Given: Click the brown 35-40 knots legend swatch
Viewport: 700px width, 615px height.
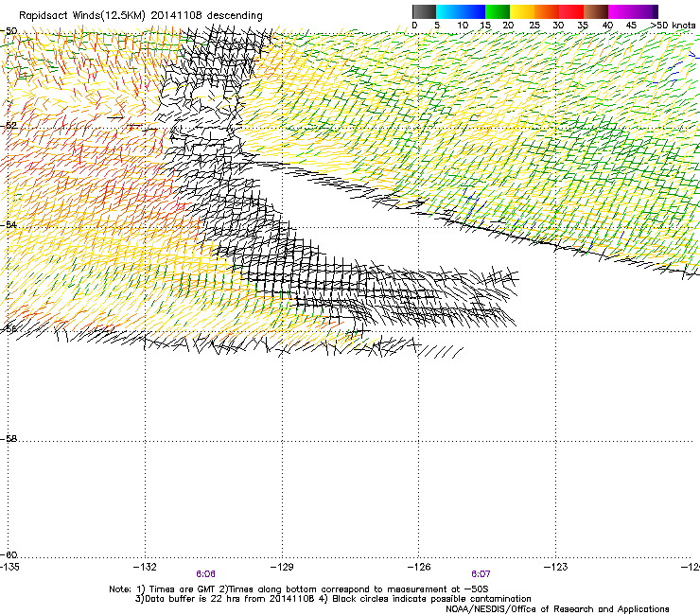Looking at the screenshot, I should (596, 11).
